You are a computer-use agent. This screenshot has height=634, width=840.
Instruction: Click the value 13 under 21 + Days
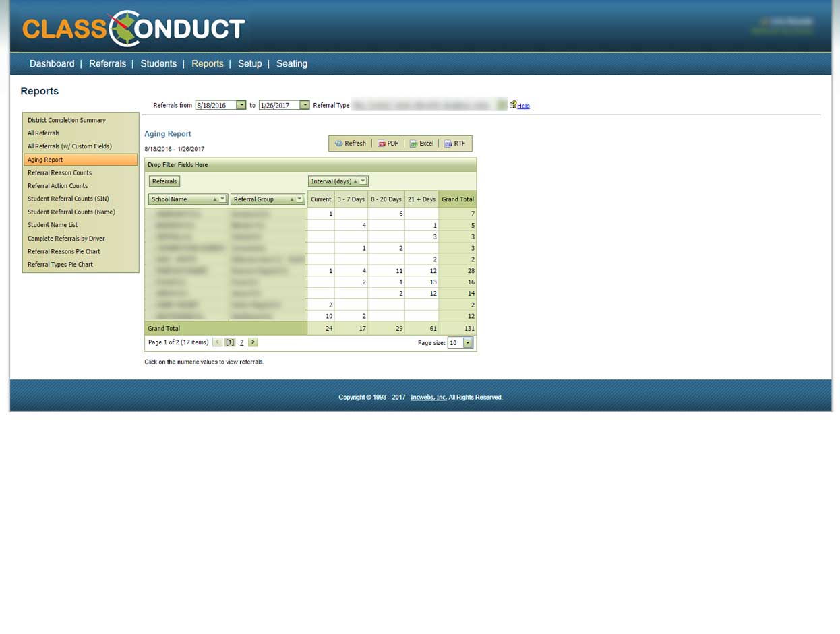pos(433,282)
